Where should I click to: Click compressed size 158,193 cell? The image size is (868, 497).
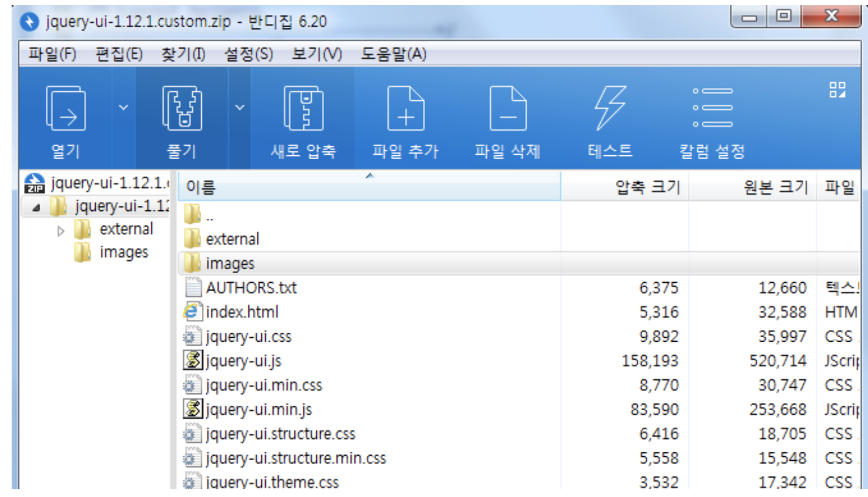click(x=650, y=360)
